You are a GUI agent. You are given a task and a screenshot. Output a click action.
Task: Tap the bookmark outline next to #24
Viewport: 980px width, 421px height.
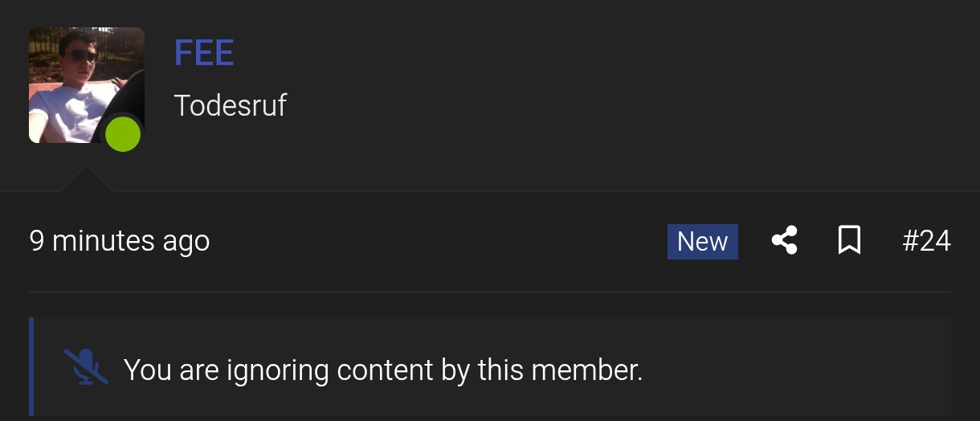(849, 241)
